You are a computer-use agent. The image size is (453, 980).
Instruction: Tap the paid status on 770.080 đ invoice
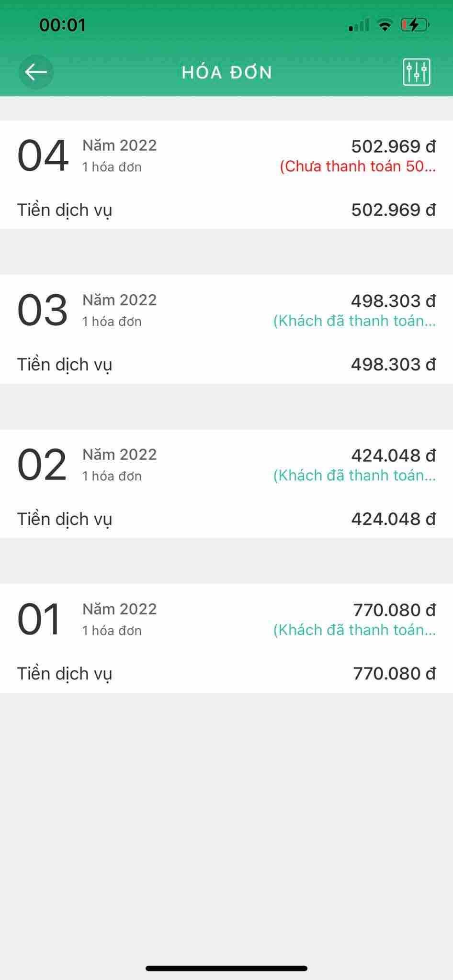[x=354, y=630]
